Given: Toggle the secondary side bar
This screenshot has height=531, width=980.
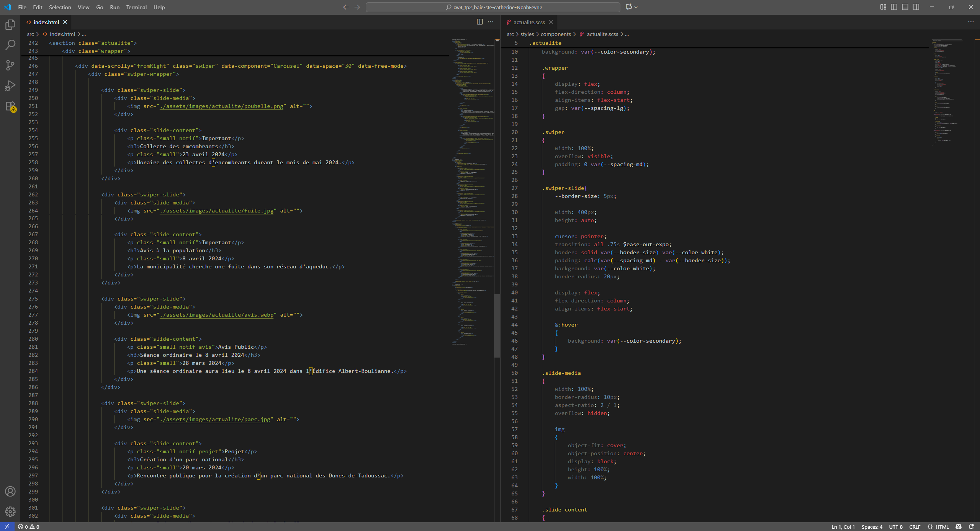Looking at the screenshot, I should 916,7.
